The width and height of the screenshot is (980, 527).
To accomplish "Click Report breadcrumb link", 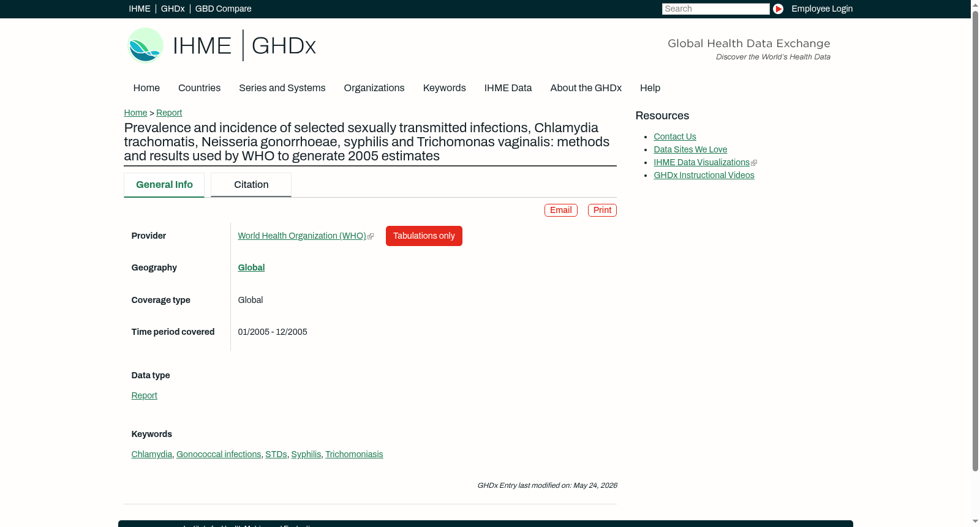I will pos(169,113).
